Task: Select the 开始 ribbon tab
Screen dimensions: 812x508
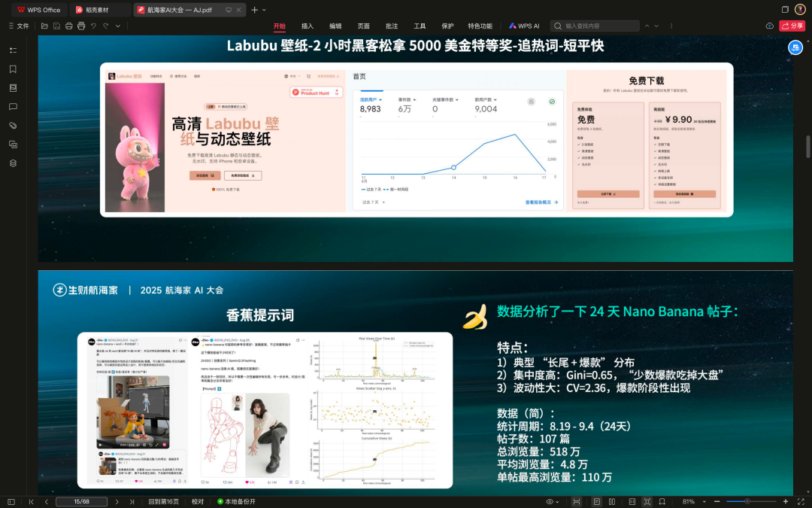Action: click(x=280, y=26)
